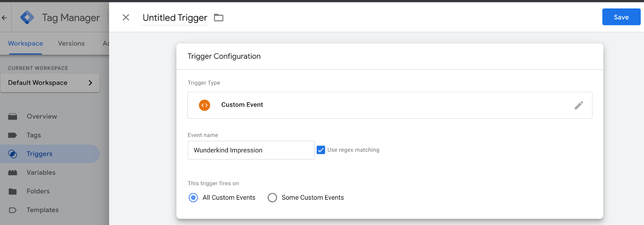Click the orange Custom Event icon
This screenshot has height=225, width=644.
coord(204,105)
